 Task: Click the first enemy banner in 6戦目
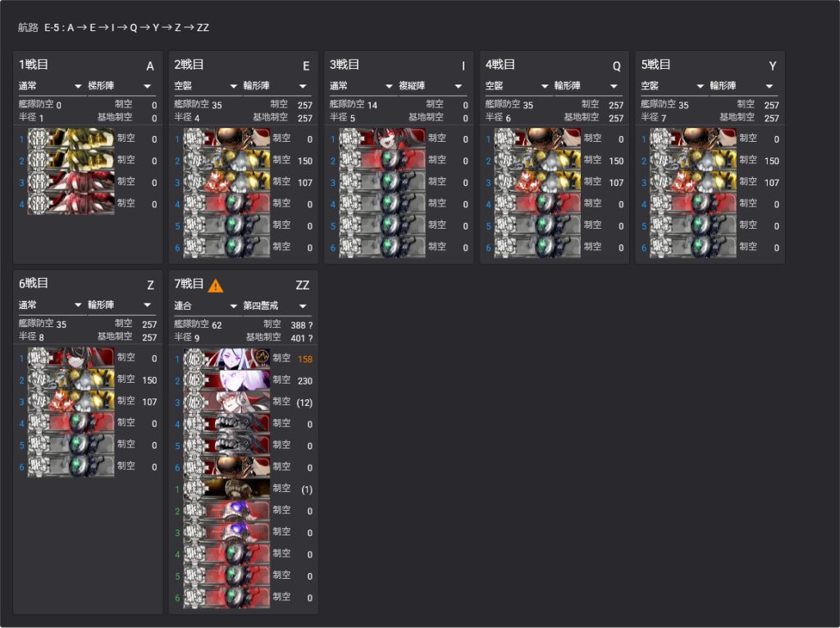[70, 357]
